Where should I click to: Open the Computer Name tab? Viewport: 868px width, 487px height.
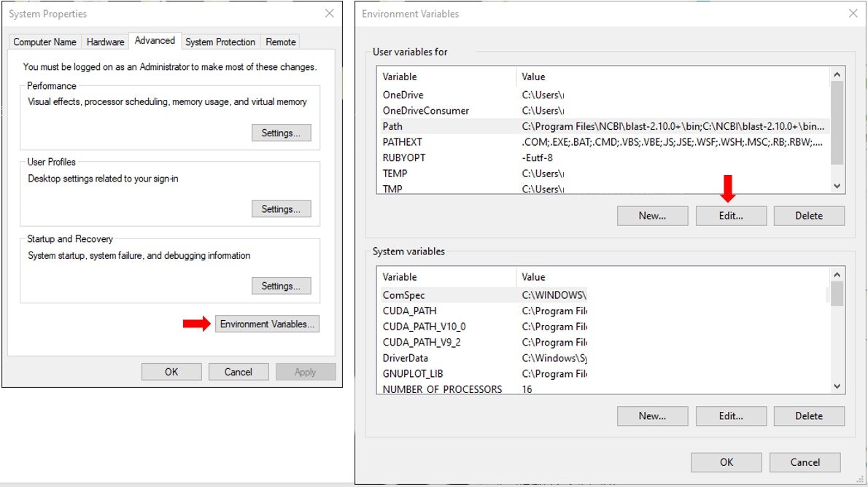click(x=44, y=42)
